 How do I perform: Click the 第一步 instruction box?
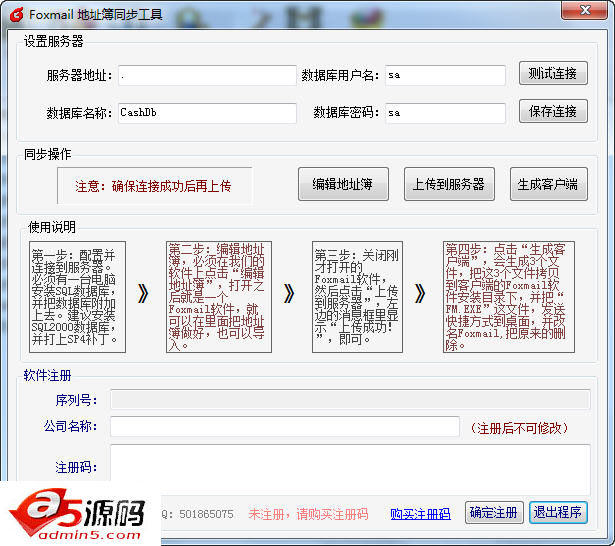pos(77,297)
